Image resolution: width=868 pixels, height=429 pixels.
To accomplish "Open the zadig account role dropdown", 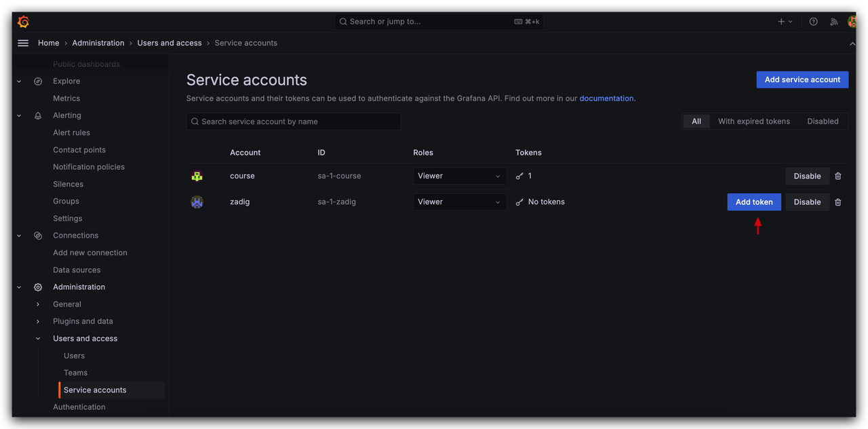I will [459, 202].
